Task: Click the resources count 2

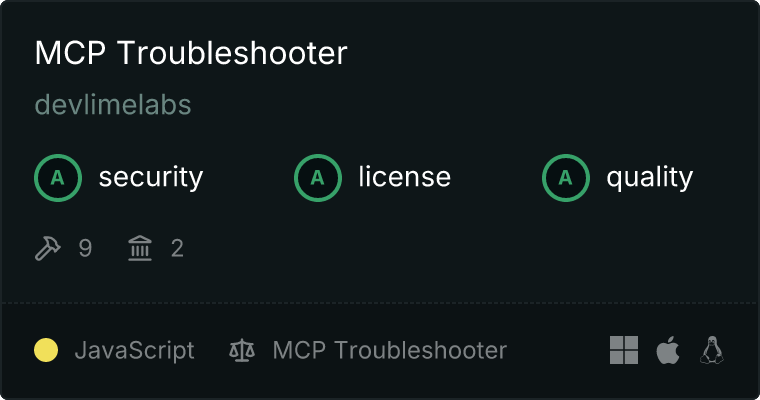Action: [x=177, y=248]
